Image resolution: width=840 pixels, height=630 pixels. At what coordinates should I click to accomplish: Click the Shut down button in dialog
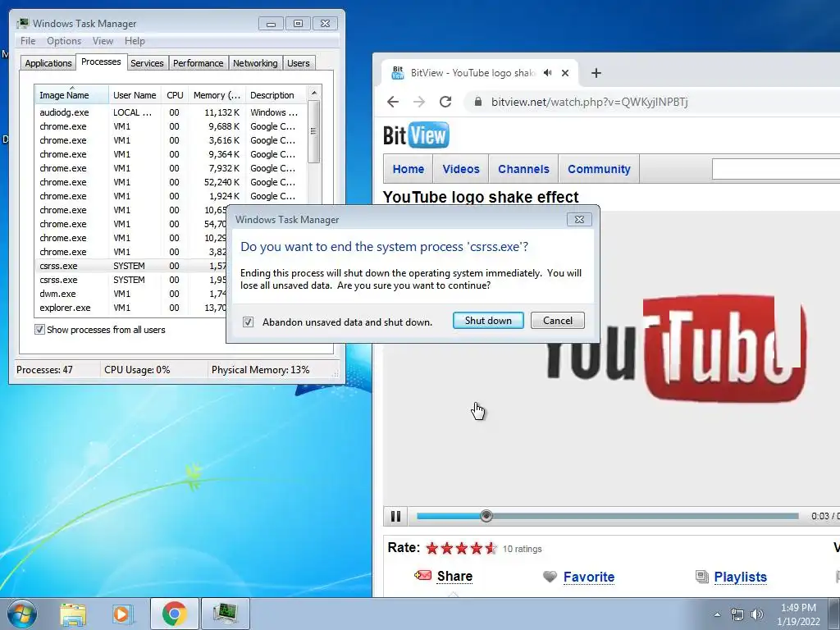488,321
